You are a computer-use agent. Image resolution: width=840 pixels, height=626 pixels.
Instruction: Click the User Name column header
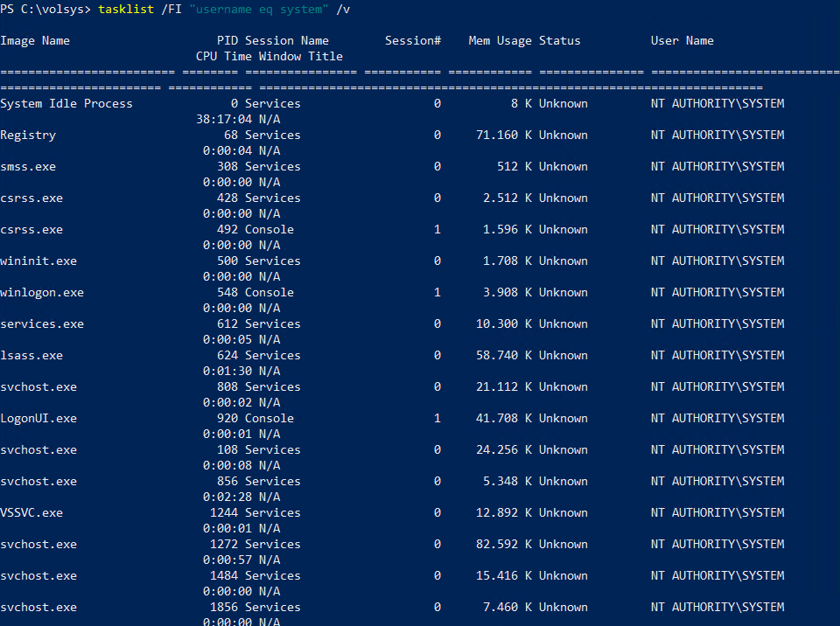point(682,41)
